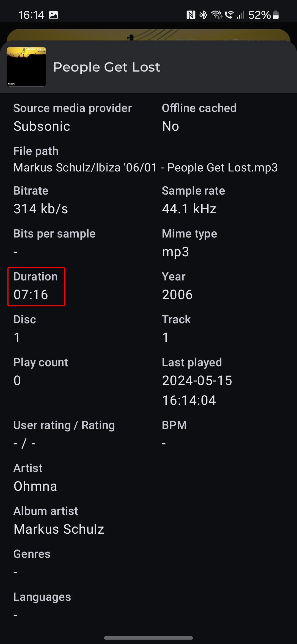
Task: Tap album artist Markus Schulz
Action: pyautogui.click(x=59, y=529)
